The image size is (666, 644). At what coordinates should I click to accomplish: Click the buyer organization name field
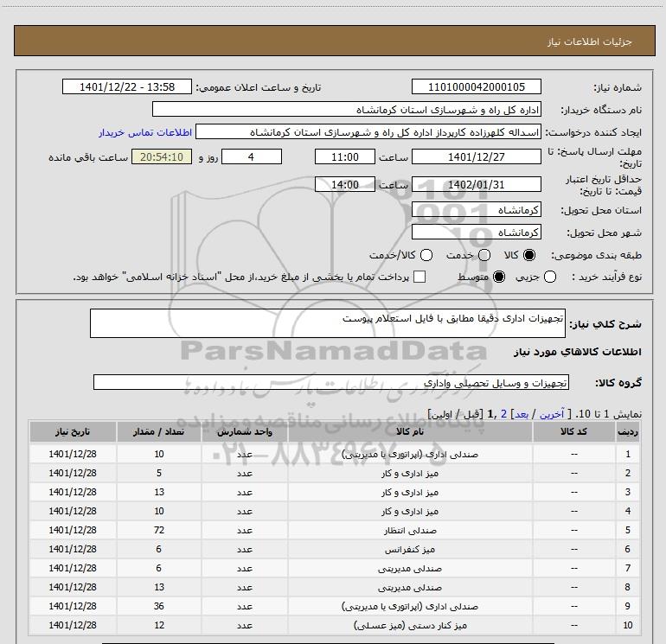pos(347,109)
